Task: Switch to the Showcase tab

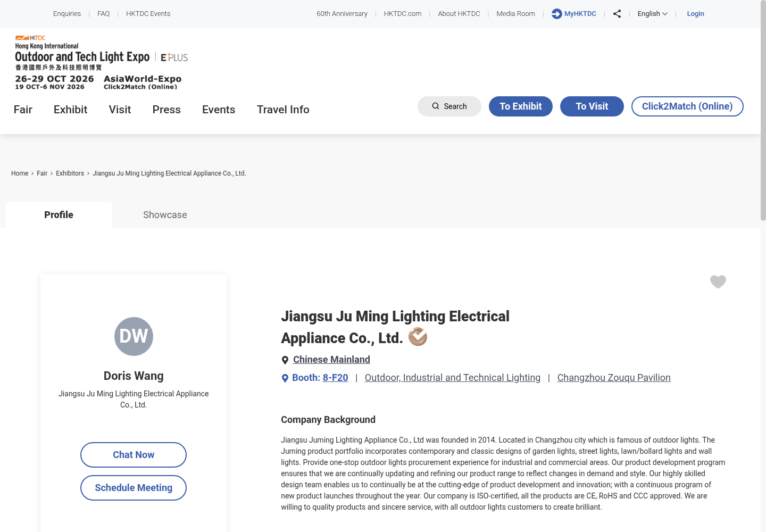Action: [165, 215]
